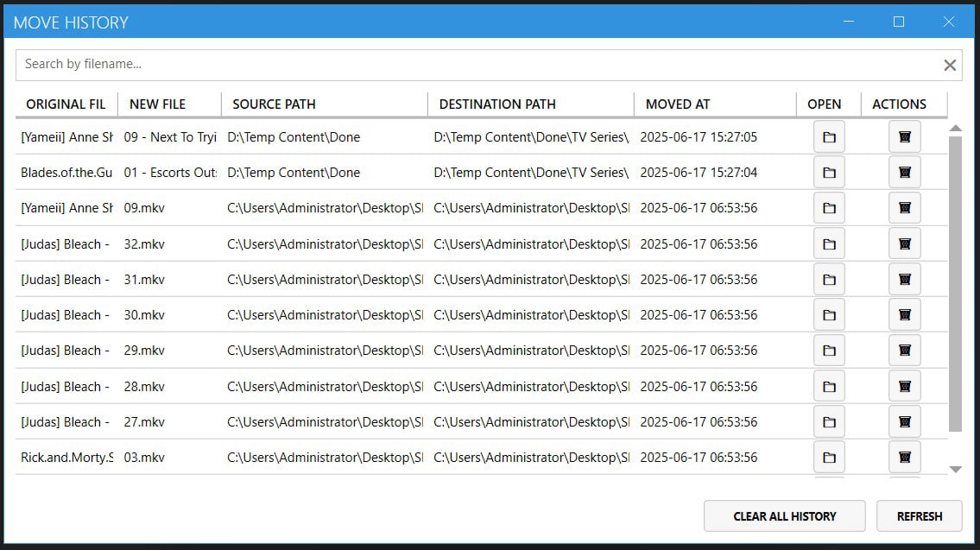The image size is (980, 550).
Task: Click the scrollbar up arrow
Action: coord(957,127)
